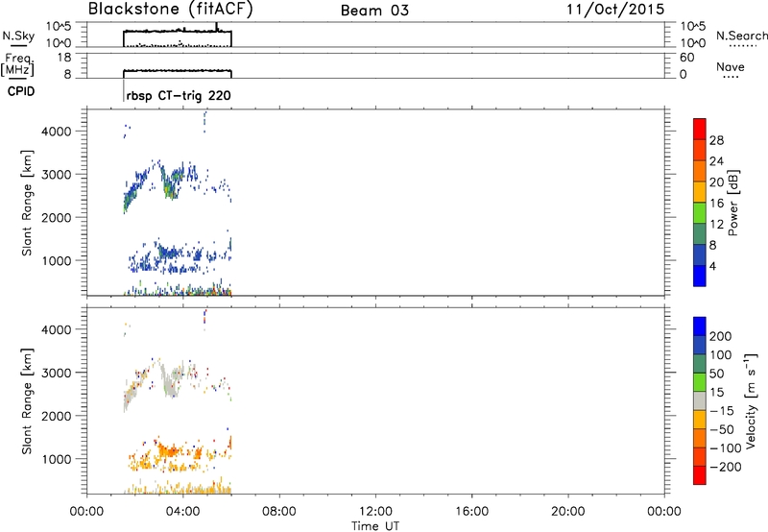
Task: Click the '04:00' time axis tick label
Action: click(182, 512)
